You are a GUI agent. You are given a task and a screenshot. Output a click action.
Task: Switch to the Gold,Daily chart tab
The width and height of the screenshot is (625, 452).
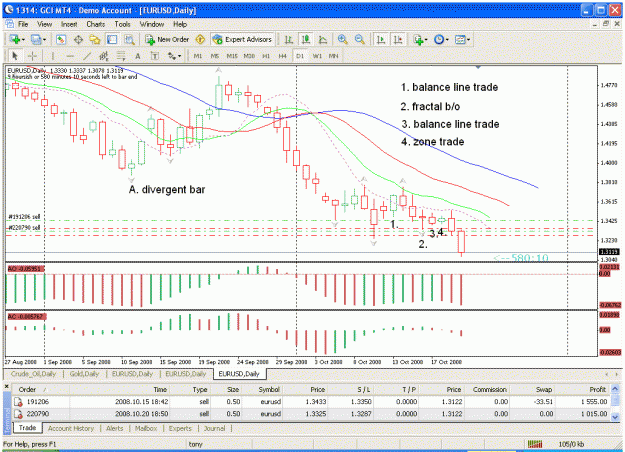(84, 374)
